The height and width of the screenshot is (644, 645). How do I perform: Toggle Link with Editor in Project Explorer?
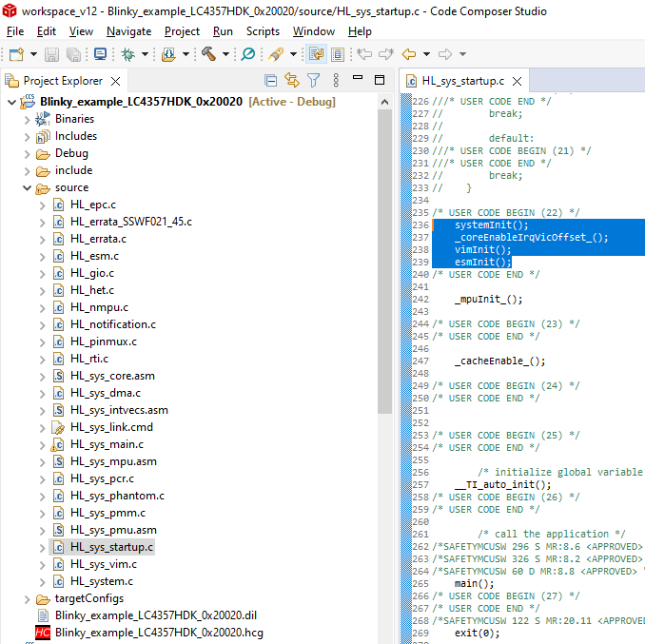tap(292, 81)
